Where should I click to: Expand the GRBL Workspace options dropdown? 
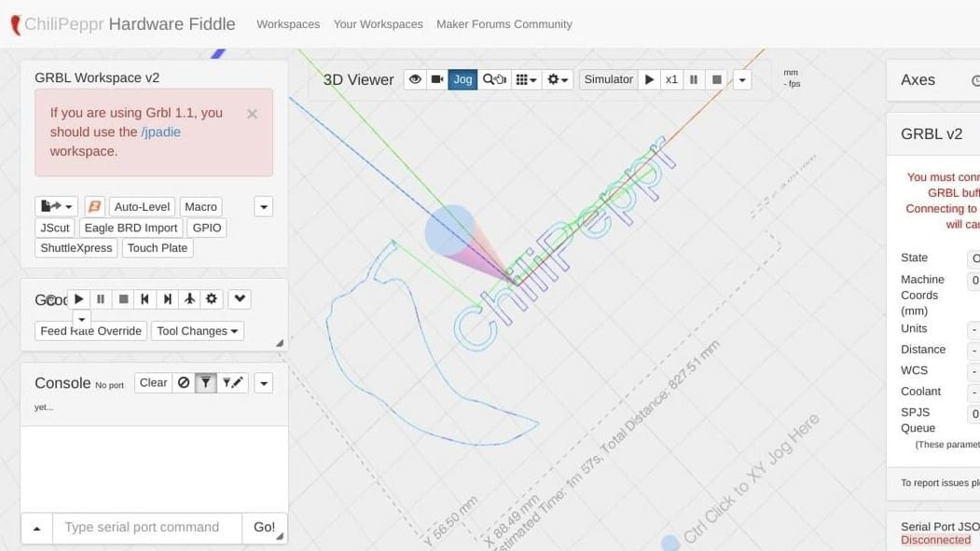tap(264, 206)
